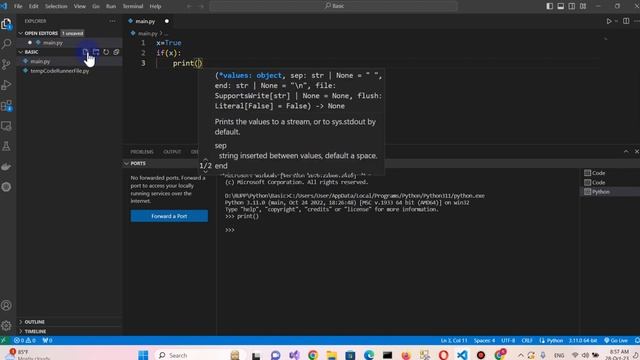640x360 pixels.
Task: Change Spaces: 4 indentation setting
Action: click(x=484, y=340)
